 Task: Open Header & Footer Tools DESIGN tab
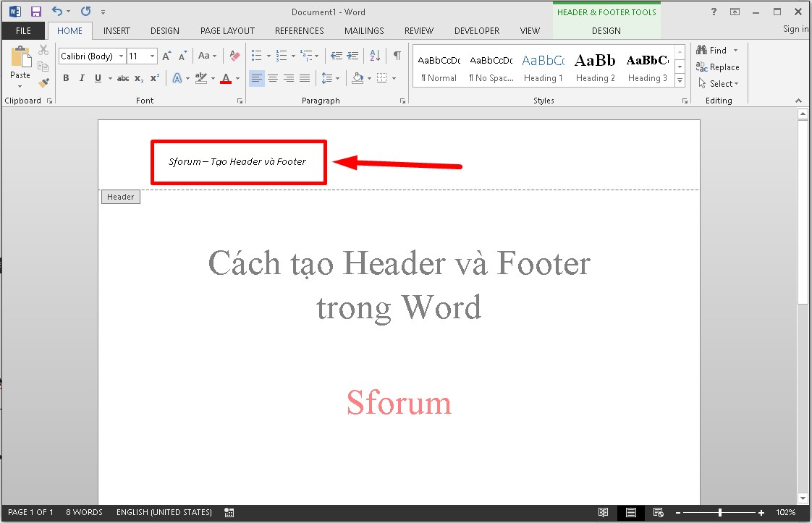pos(606,30)
